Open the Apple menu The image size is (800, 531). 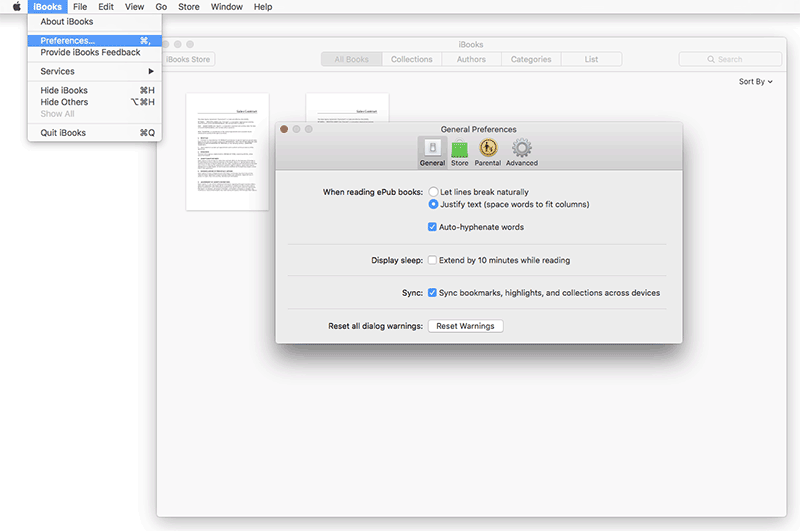click(16, 7)
